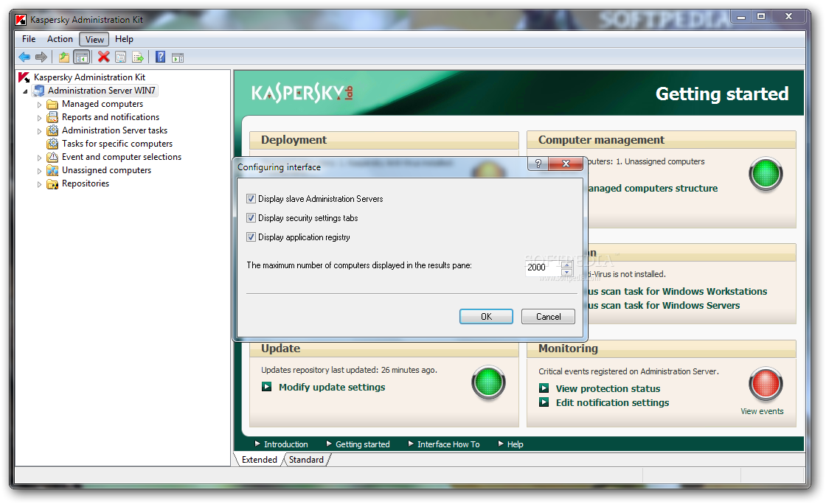
Task: Click OK in Configuring interface dialog
Action: [x=486, y=317]
